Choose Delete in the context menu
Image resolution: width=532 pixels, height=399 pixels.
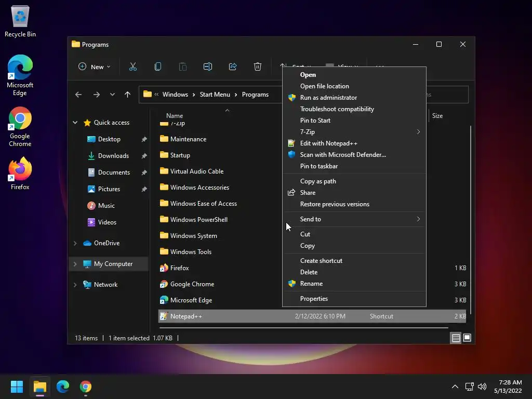click(354, 272)
